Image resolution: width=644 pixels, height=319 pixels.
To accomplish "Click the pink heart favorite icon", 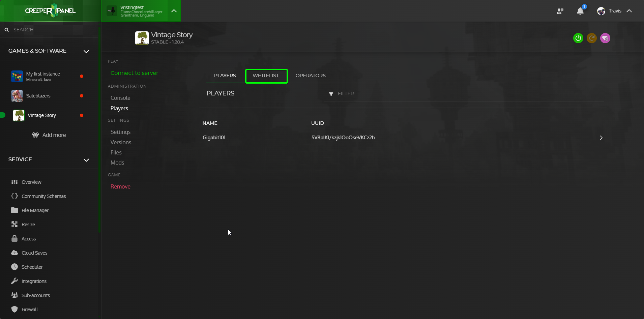I will click(605, 38).
